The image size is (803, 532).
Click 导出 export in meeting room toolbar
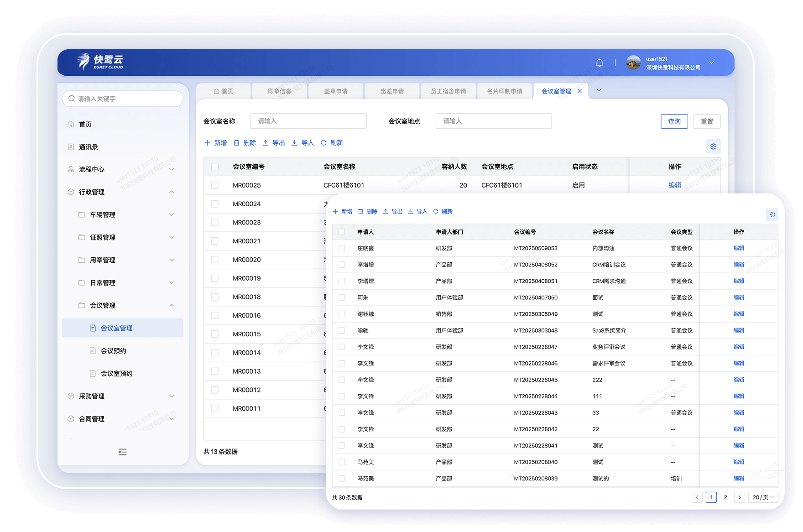pyautogui.click(x=274, y=143)
